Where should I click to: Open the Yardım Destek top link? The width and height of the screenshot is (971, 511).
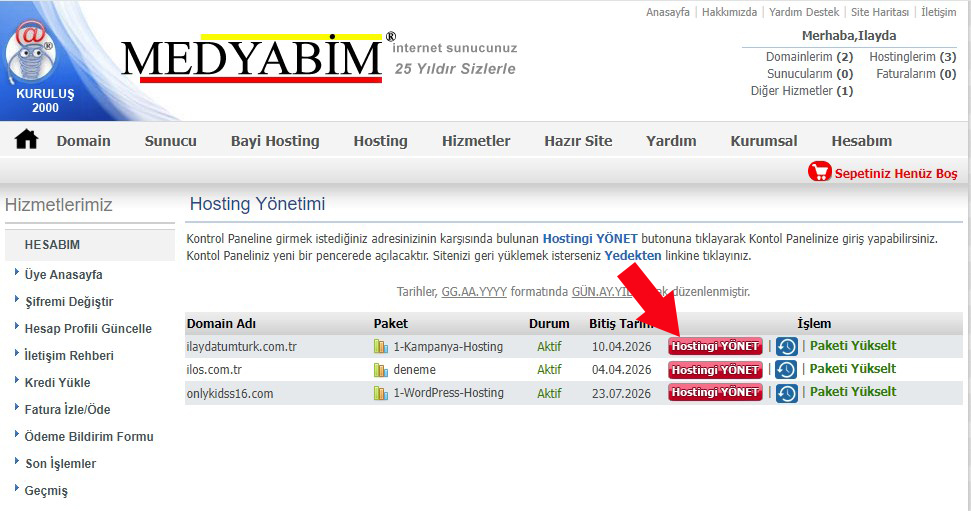click(804, 12)
